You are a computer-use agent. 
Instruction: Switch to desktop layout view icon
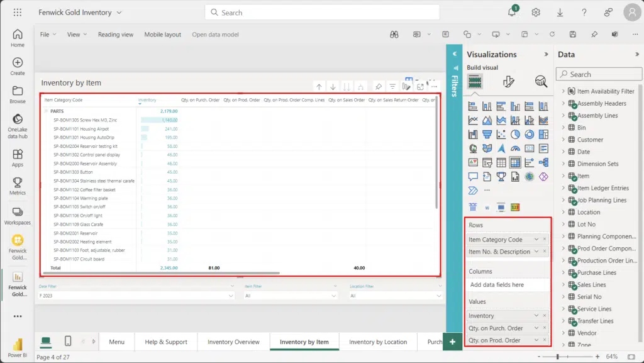(46, 341)
